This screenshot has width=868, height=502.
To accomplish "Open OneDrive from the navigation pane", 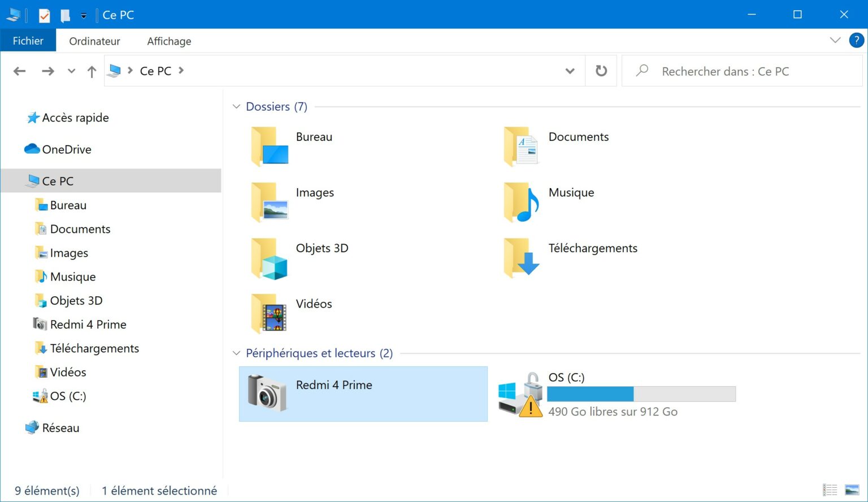I will pos(67,149).
